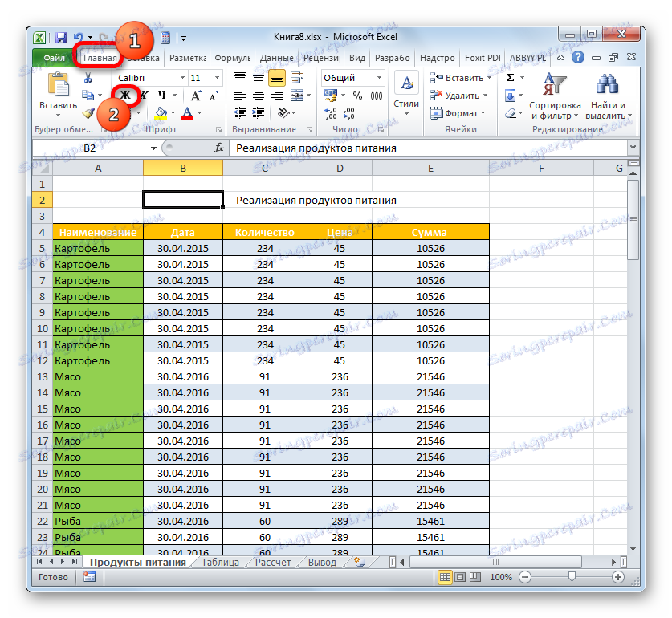Align cell contents to the top
The width and height of the screenshot is (672, 618).
[x=240, y=78]
